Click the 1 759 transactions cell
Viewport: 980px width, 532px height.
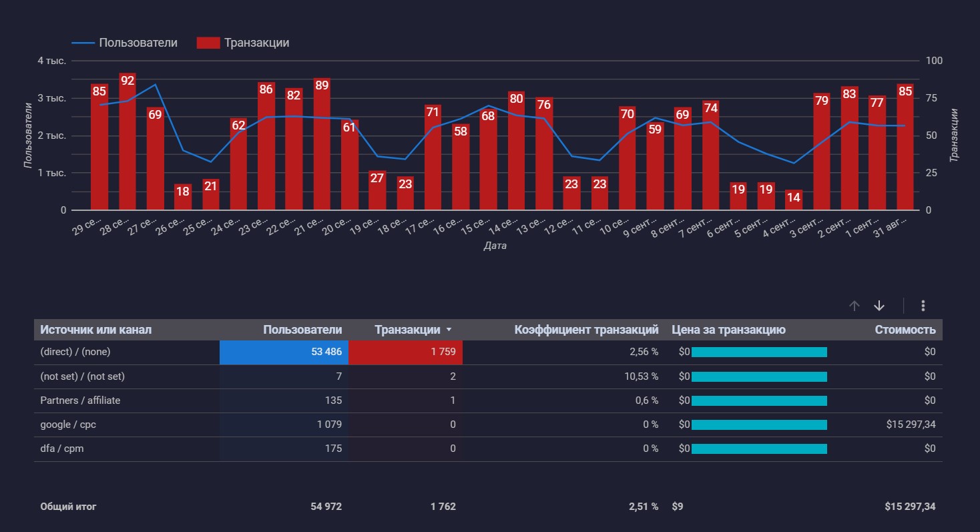coord(405,352)
